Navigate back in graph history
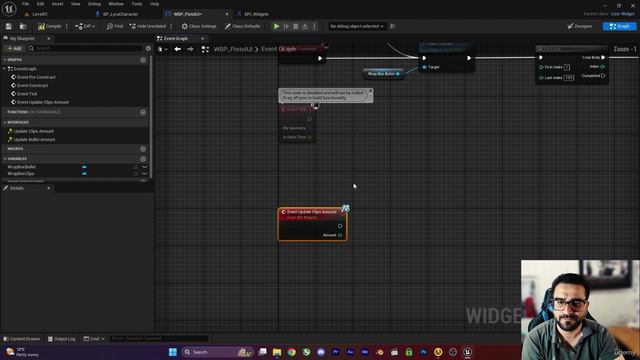The height and width of the screenshot is (360, 640). pos(178,49)
